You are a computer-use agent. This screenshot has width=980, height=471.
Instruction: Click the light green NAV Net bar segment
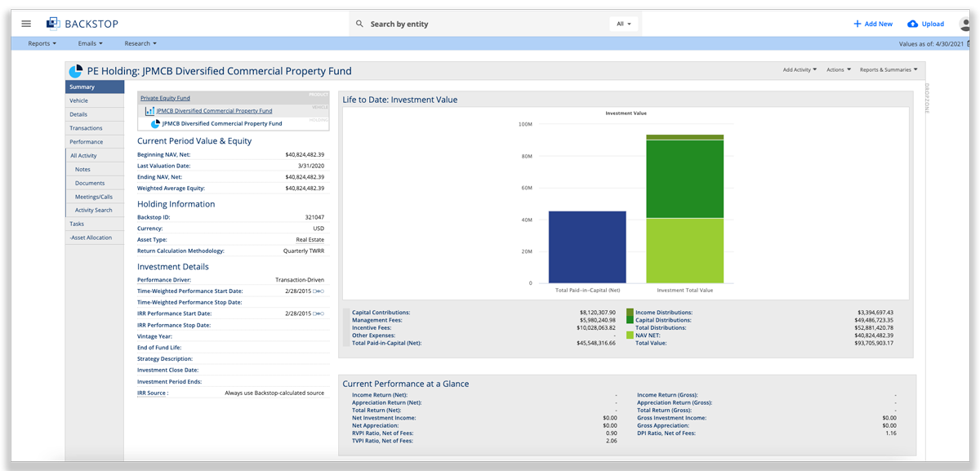tap(684, 251)
